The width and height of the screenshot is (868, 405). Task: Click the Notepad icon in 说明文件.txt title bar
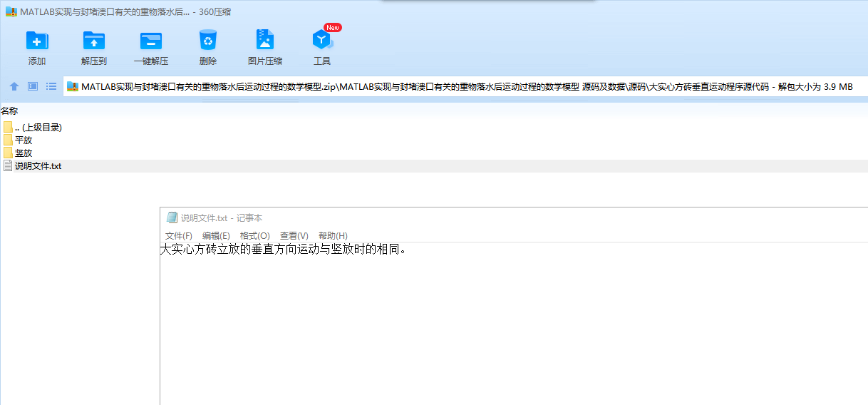tap(172, 218)
